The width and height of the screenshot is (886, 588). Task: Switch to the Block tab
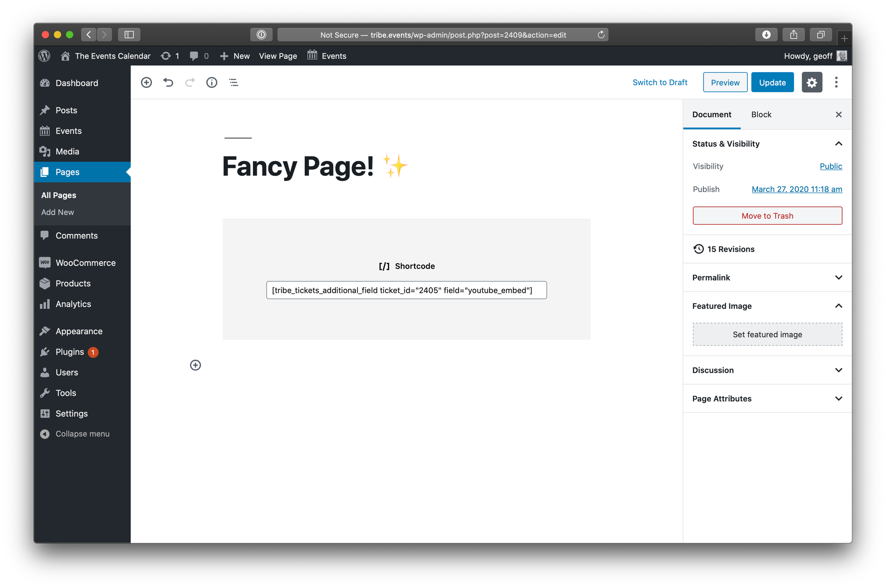[x=761, y=114]
